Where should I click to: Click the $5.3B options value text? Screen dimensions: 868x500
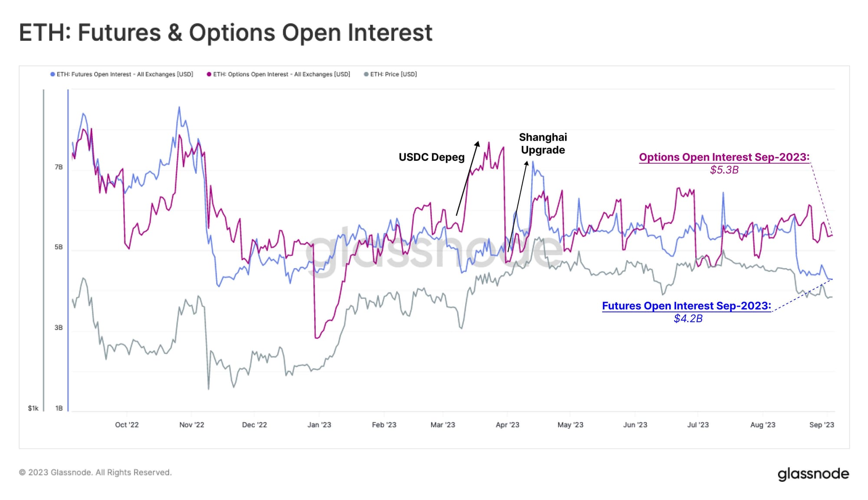click(x=724, y=170)
